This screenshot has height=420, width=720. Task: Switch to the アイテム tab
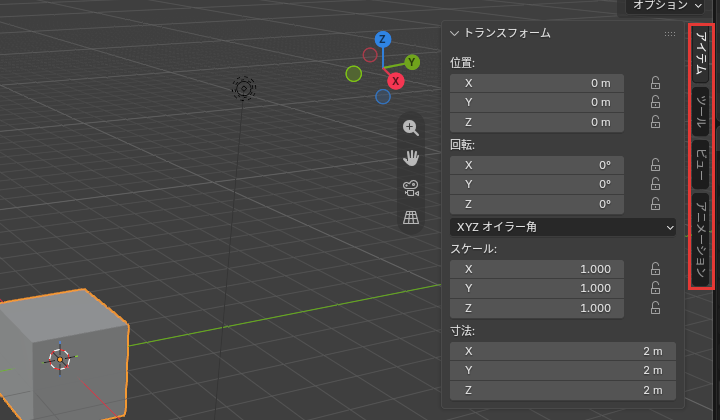700,54
